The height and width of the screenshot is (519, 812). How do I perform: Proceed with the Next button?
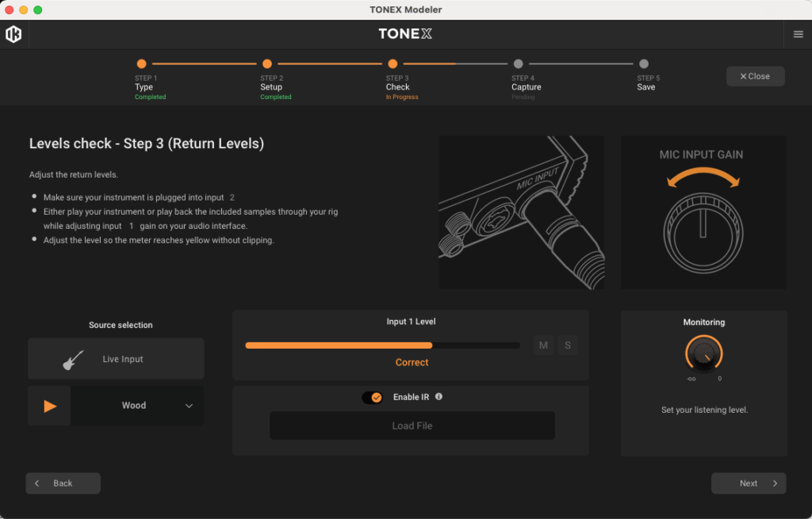749,483
